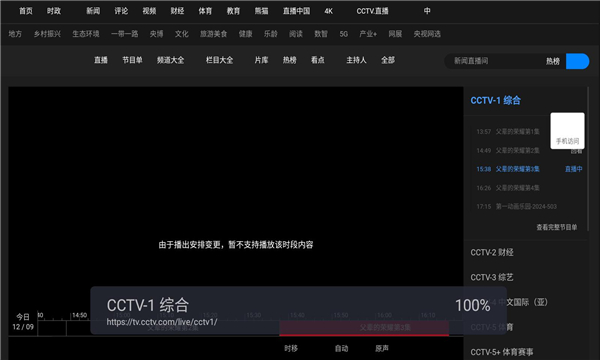Select CCTV-2 财经 channel
This screenshot has height=360, width=600.
[492, 252]
